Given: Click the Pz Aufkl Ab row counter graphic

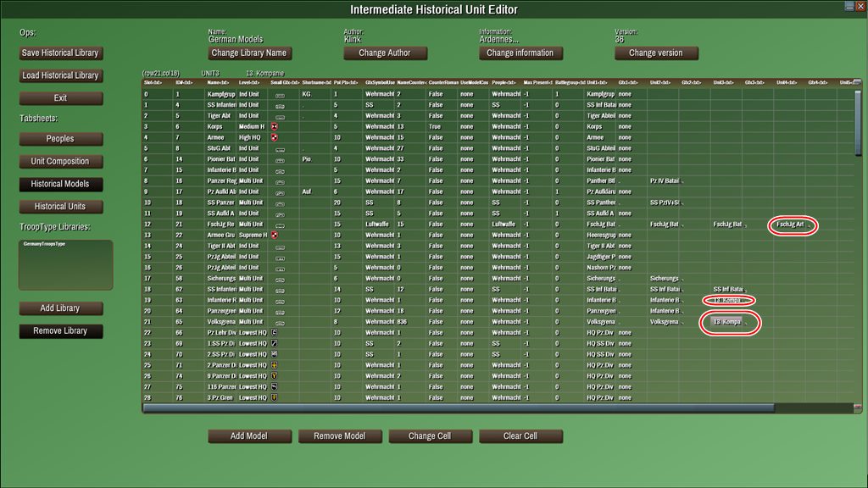Looking at the screenshot, I should pyautogui.click(x=280, y=192).
